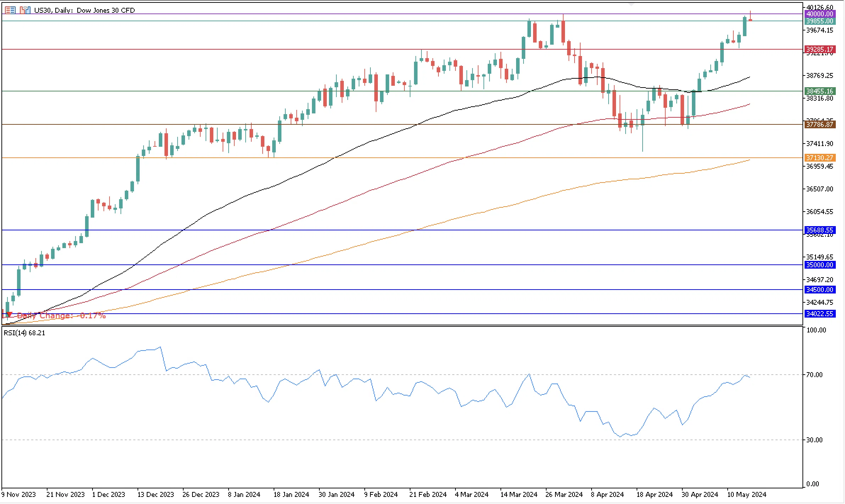Select the brown 37786.87 price tag
845x504 pixels.
pyautogui.click(x=820, y=124)
